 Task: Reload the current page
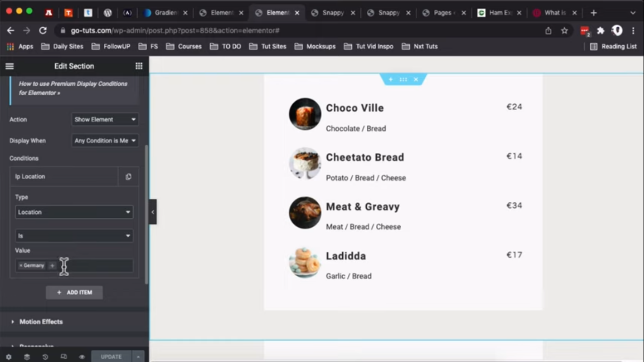coord(43,31)
